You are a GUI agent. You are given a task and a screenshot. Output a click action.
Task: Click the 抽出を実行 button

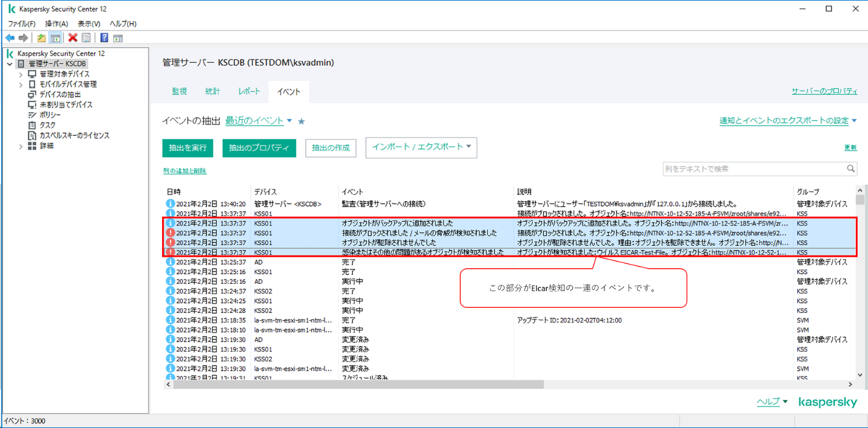[187, 147]
